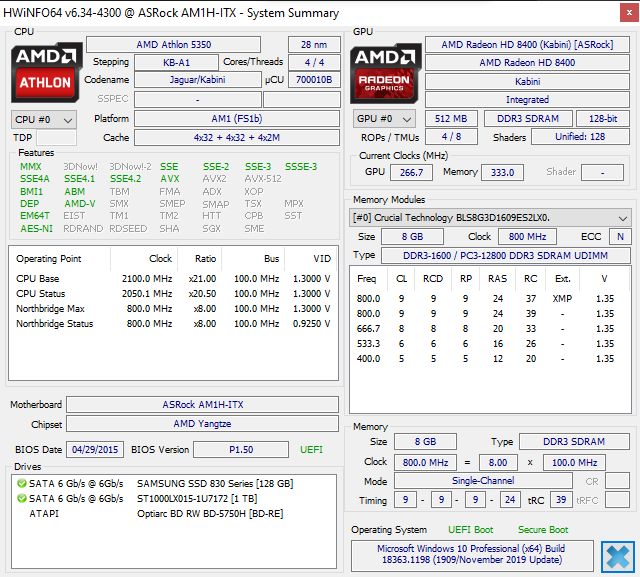Click the 700010B microcode value
Viewport: 640px width, 577px height.
tap(314, 80)
